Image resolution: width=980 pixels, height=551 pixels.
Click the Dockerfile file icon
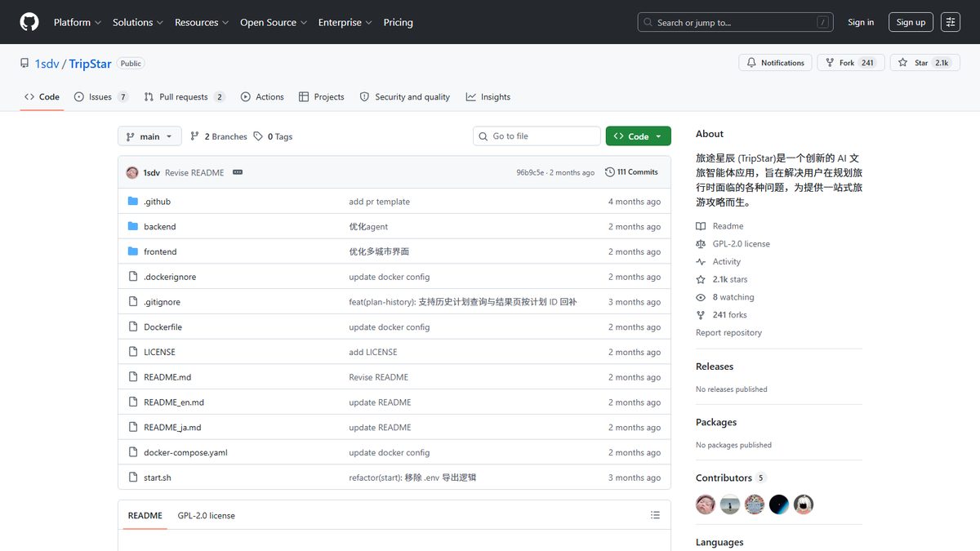[133, 327]
